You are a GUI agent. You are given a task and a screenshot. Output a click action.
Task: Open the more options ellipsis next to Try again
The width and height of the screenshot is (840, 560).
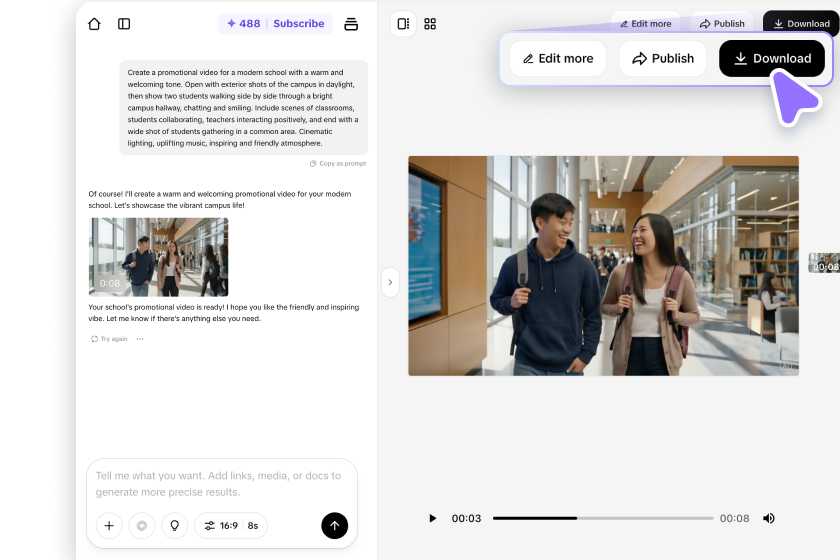tap(140, 339)
